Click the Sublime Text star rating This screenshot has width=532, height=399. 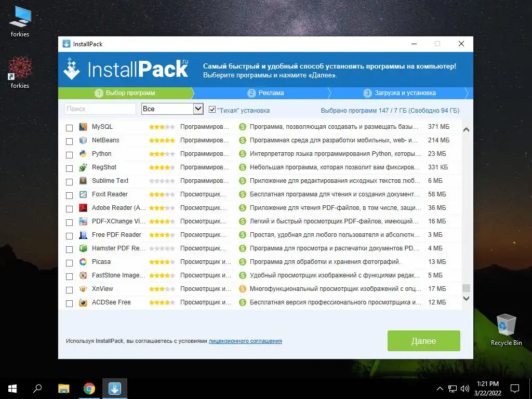point(162,181)
